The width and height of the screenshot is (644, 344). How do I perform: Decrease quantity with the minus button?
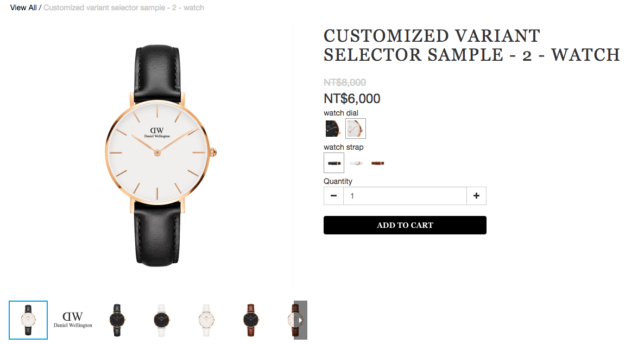click(x=333, y=196)
